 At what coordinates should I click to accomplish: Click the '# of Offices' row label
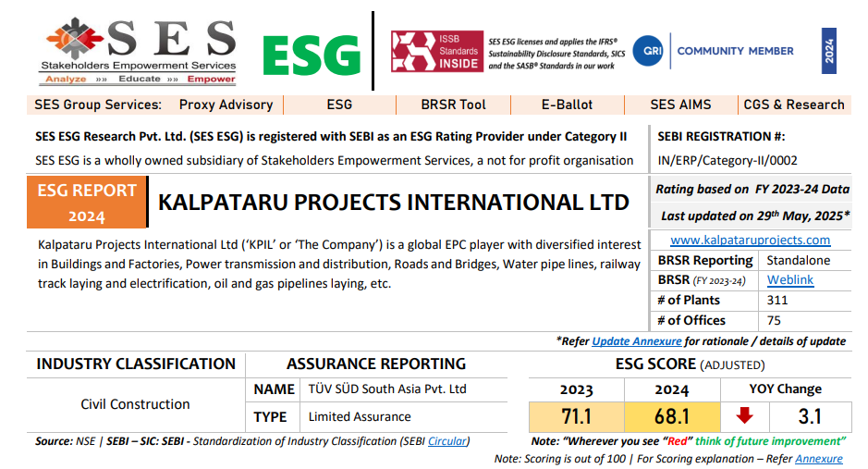(691, 321)
